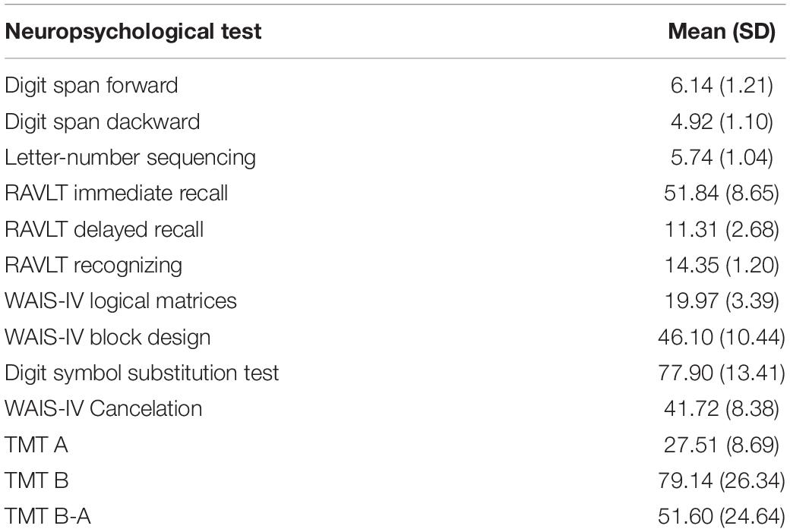The width and height of the screenshot is (790, 532).
Task: Click the Neuropsychological test column header
Action: pos(133,32)
